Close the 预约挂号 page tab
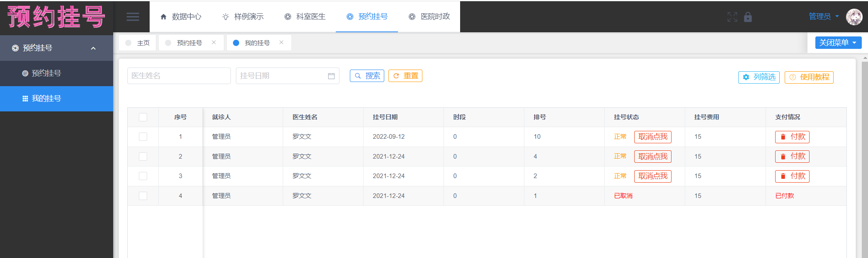 pos(214,43)
